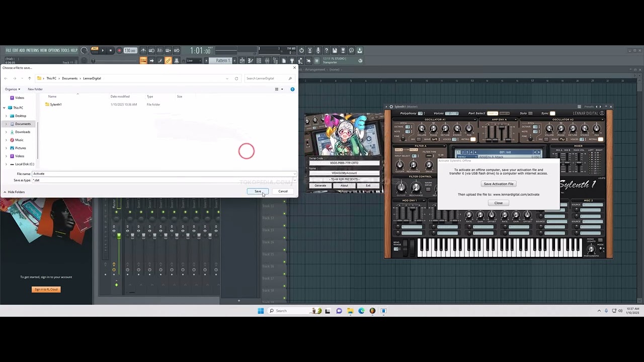Open the Organize dropdown menu
The height and width of the screenshot is (362, 644).
pos(13,89)
